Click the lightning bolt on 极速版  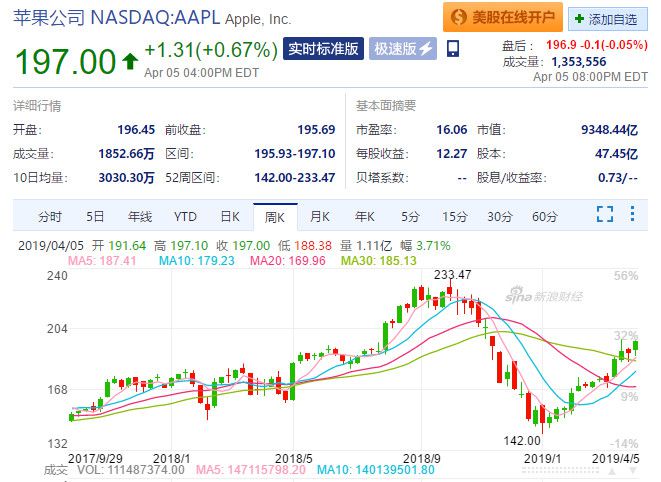426,48
